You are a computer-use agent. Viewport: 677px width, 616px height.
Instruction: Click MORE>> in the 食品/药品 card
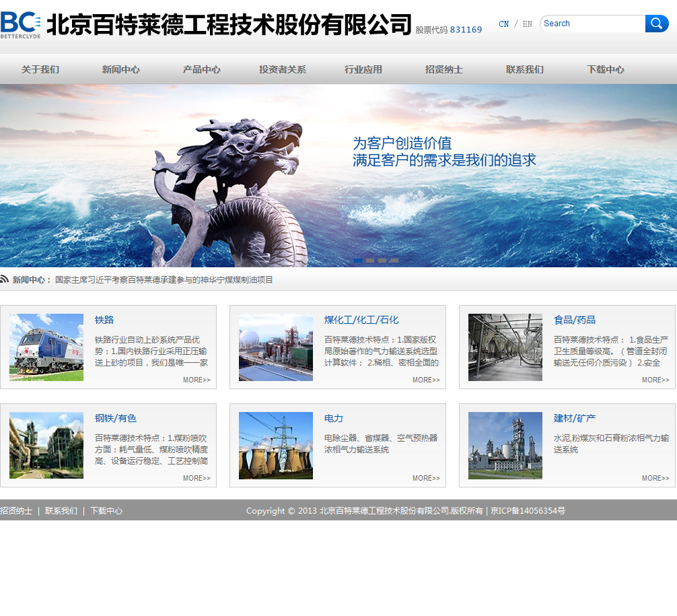pyautogui.click(x=655, y=380)
